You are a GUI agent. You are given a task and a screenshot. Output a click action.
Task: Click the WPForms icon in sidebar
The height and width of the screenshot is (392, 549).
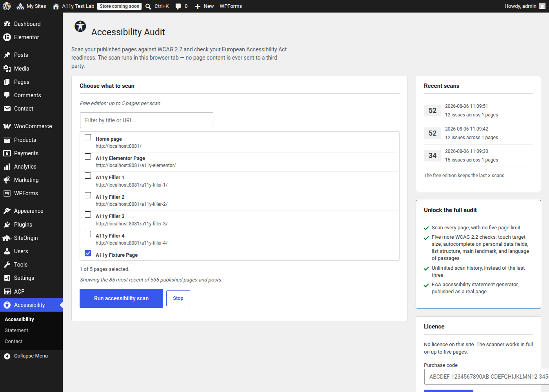tap(7, 193)
